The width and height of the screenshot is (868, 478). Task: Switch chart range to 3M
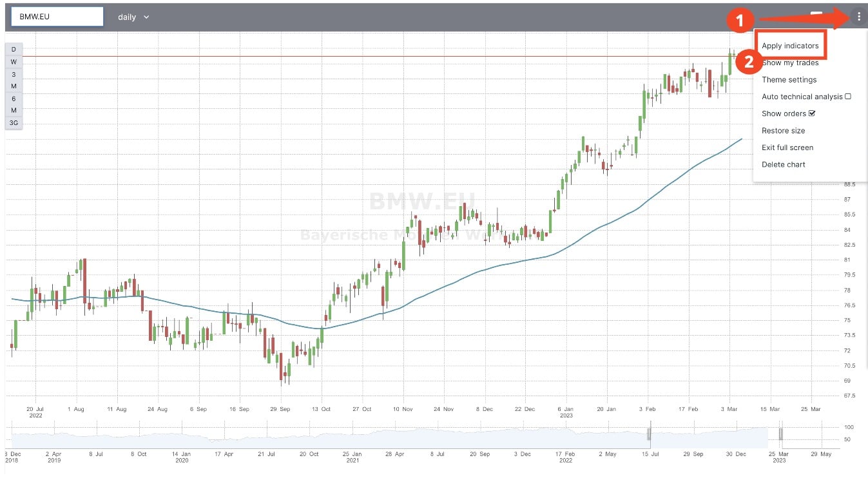point(14,80)
